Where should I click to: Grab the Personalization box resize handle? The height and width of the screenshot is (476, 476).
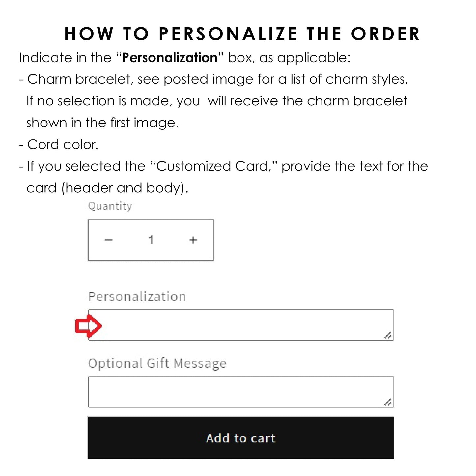[x=388, y=335]
